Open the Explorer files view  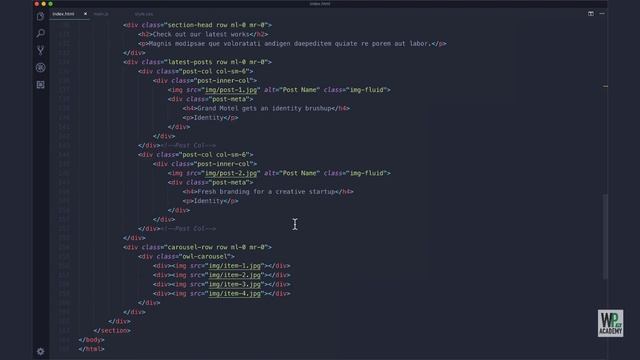pos(40,16)
